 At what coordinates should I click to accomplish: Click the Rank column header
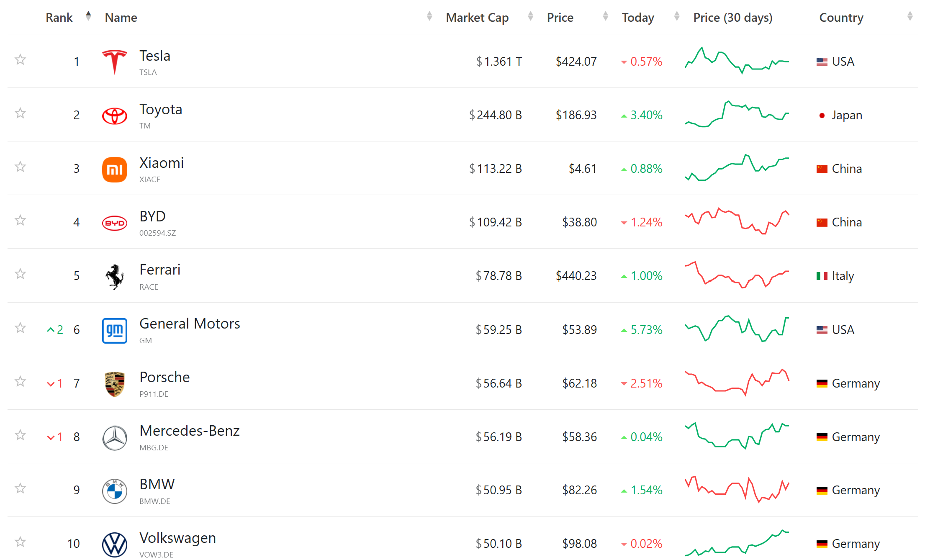pos(59,18)
